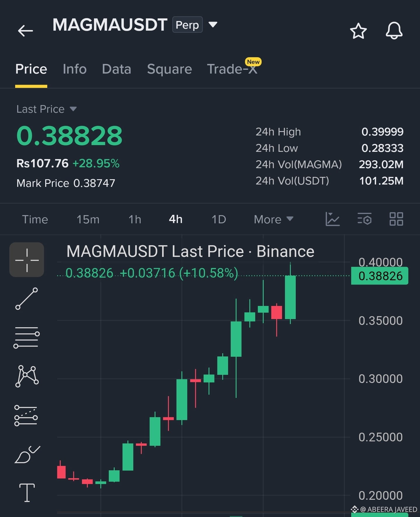Select the horizontal lines drawing tool
The height and width of the screenshot is (517, 420).
[x=27, y=337]
